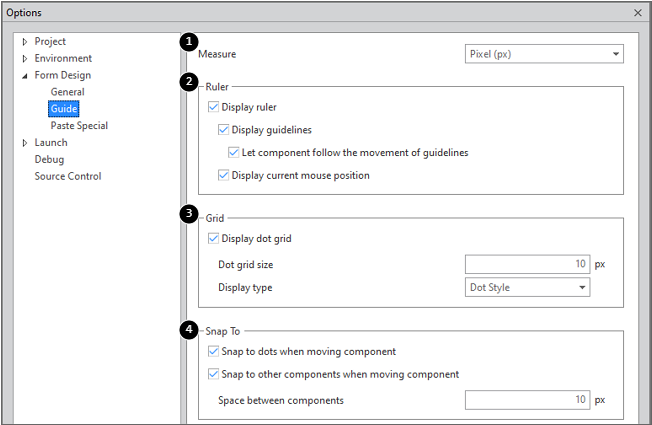This screenshot has height=425, width=652.
Task: Open the Debug options page
Action: [x=49, y=160]
